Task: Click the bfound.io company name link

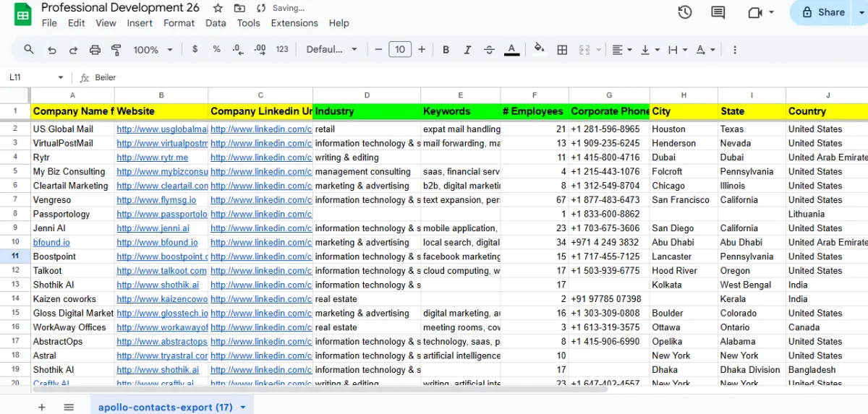Action: (x=51, y=243)
